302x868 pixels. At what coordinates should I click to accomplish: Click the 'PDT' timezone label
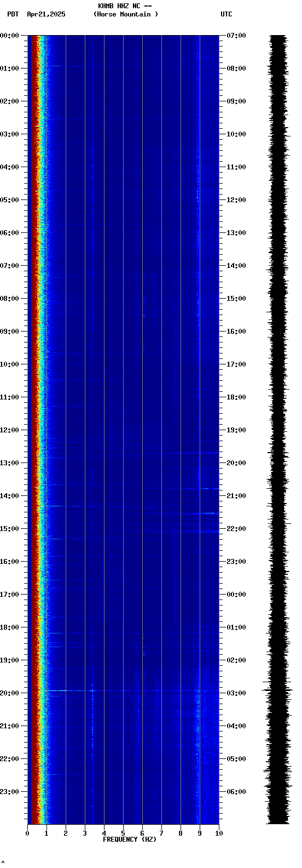point(13,14)
